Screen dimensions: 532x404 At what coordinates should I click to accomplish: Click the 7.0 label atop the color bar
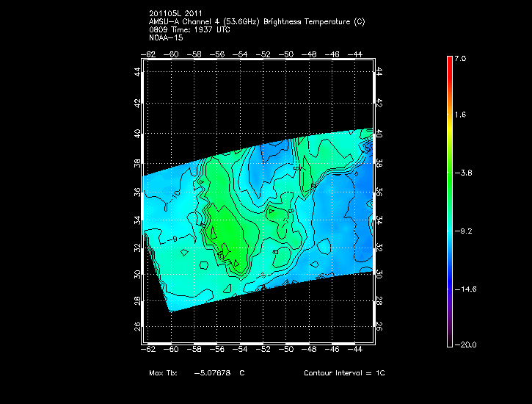click(x=460, y=59)
